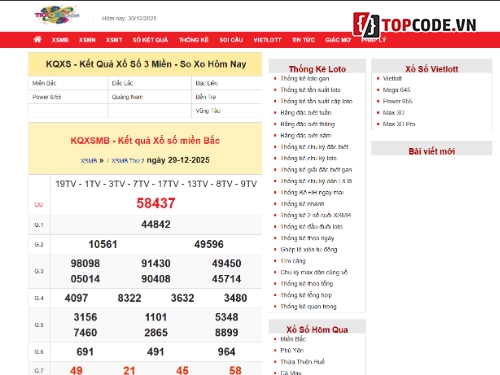Open Thống kê loto gan link
Screen dimensions: 500x375
click(305, 78)
